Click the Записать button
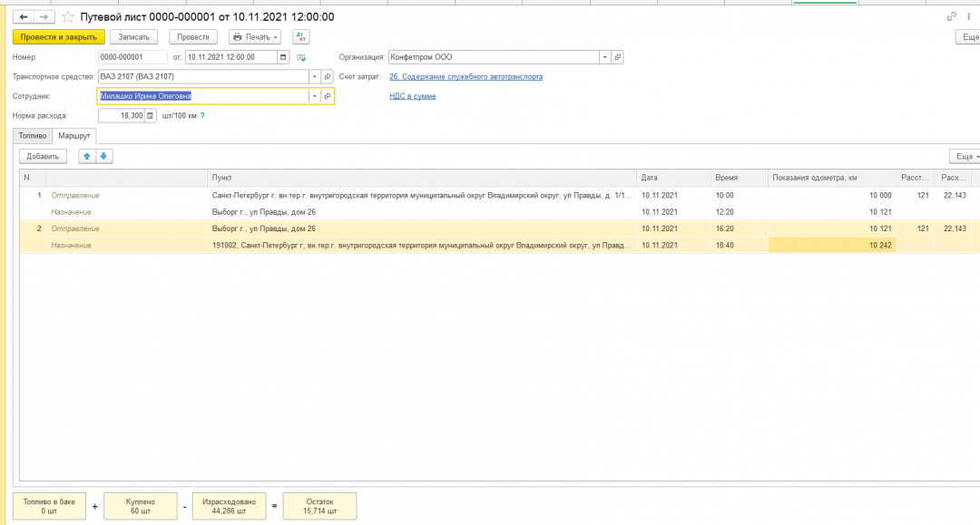 (133, 37)
